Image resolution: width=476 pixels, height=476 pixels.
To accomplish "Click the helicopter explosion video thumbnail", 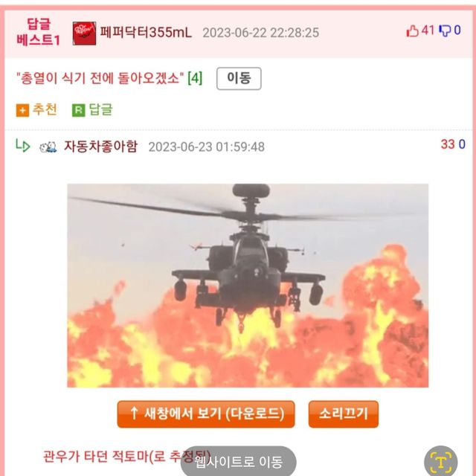I will (x=248, y=286).
